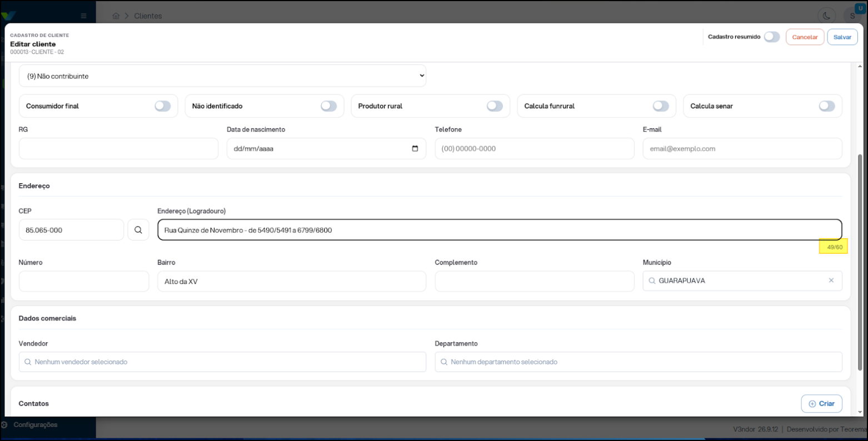Click the Bairro field Alto da XV
Image resolution: width=868 pixels, height=441 pixels.
pos(292,281)
